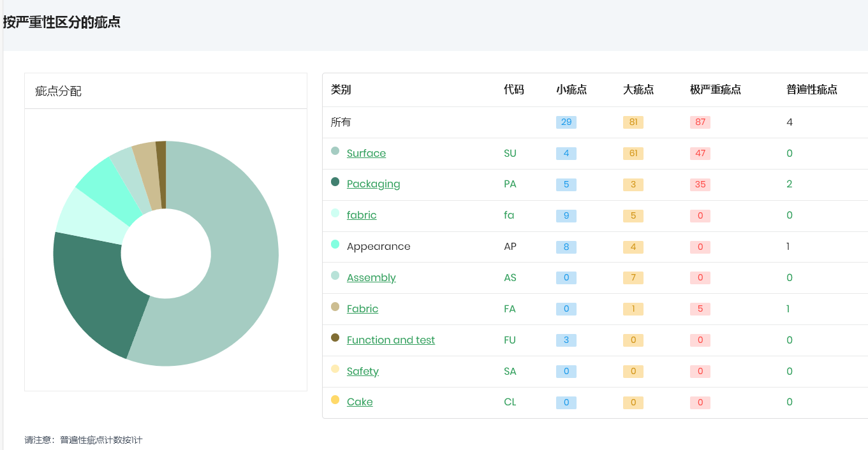The height and width of the screenshot is (450, 868).
Task: Open the lowercase fabric link with code fa
Action: click(x=362, y=215)
